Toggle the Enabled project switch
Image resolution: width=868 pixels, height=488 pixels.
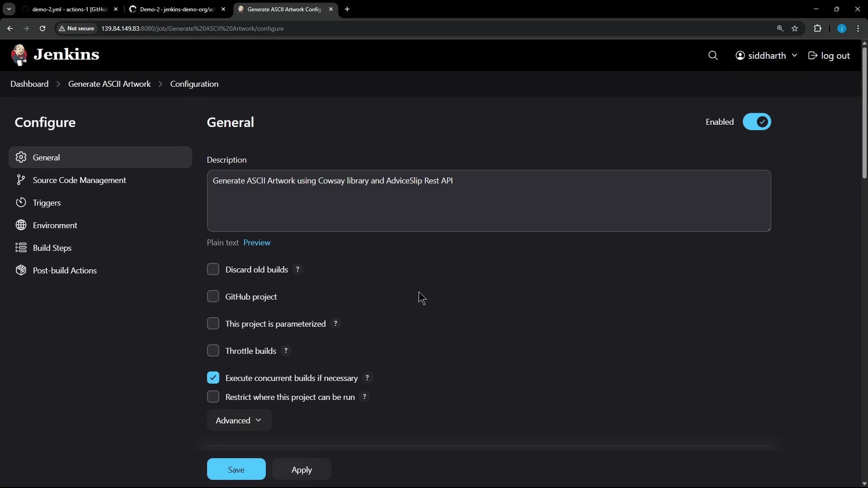[x=757, y=122]
